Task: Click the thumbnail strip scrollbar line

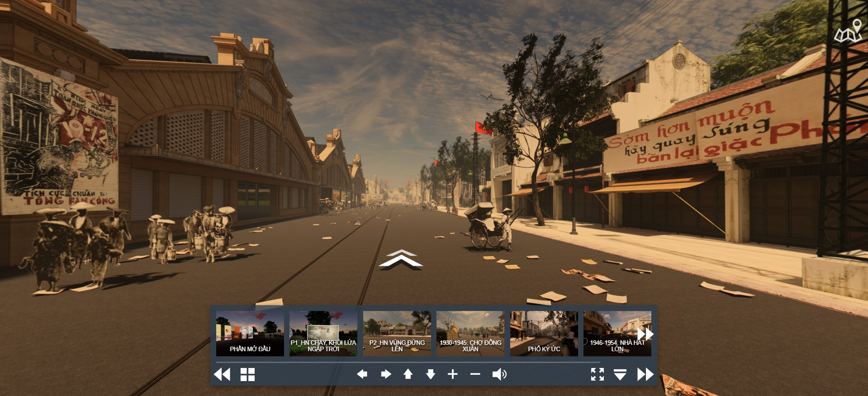Action: [x=408, y=363]
